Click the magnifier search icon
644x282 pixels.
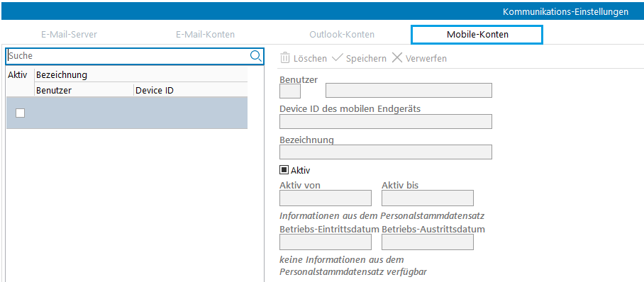(256, 56)
